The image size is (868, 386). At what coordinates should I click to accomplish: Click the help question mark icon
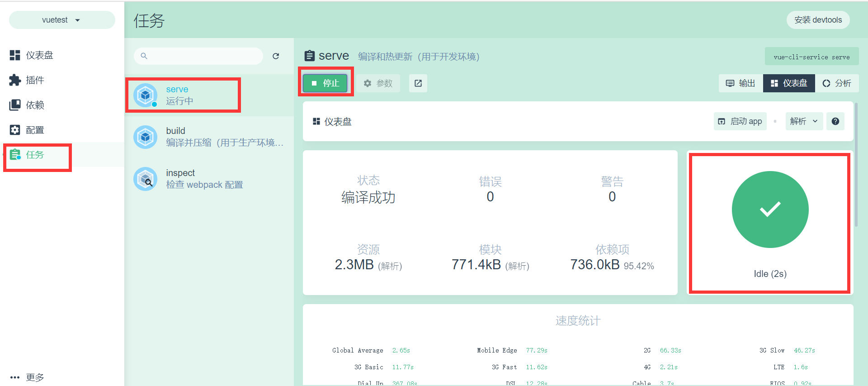(835, 121)
